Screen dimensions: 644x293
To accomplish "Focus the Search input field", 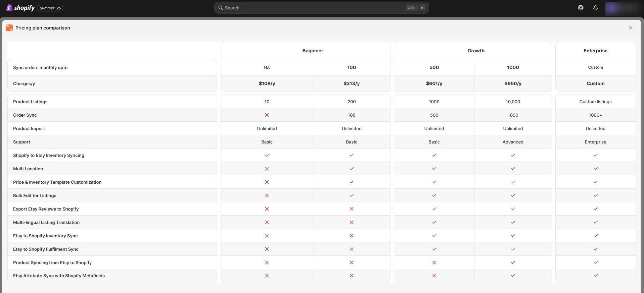I will (x=321, y=8).
